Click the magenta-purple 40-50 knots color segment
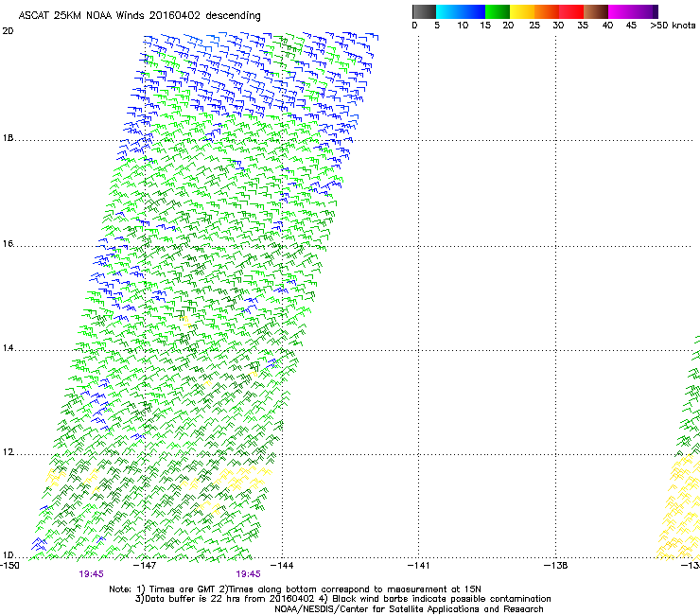Viewport: 700px width, 615px height. [633, 11]
